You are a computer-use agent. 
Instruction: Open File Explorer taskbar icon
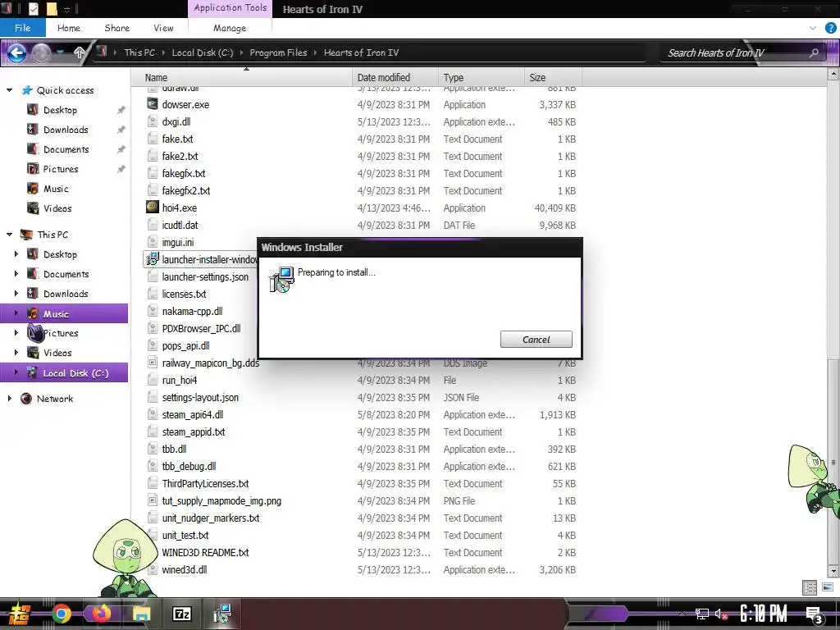point(141,614)
